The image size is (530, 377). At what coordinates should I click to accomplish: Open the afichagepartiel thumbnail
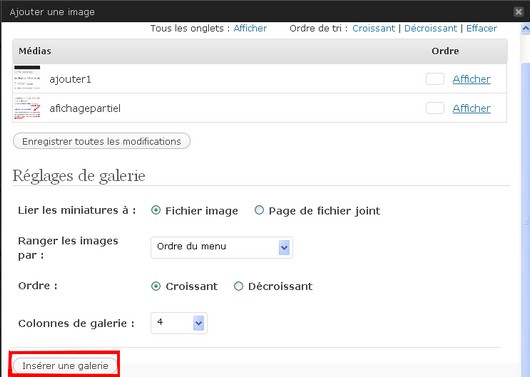pos(27,108)
